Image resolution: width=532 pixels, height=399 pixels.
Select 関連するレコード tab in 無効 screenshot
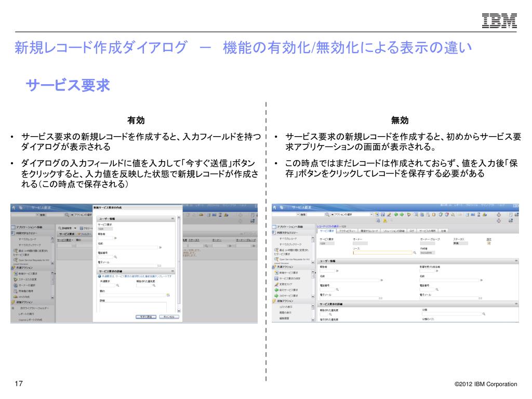(x=369, y=231)
